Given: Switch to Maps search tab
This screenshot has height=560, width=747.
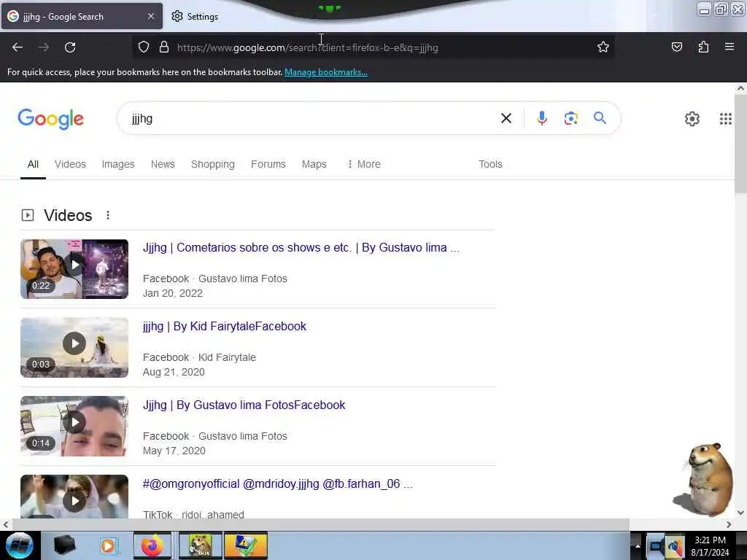Looking at the screenshot, I should pos(314,164).
